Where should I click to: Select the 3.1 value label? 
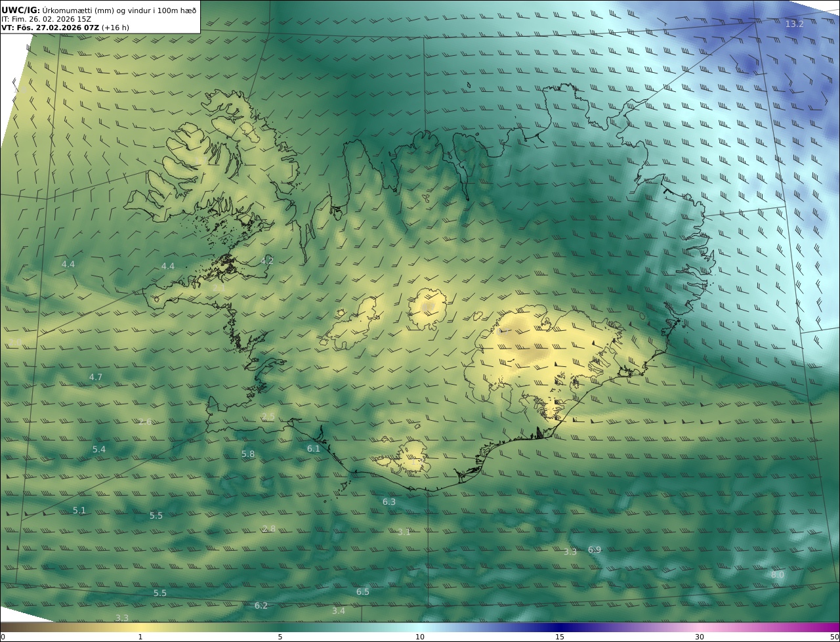pos(404,532)
